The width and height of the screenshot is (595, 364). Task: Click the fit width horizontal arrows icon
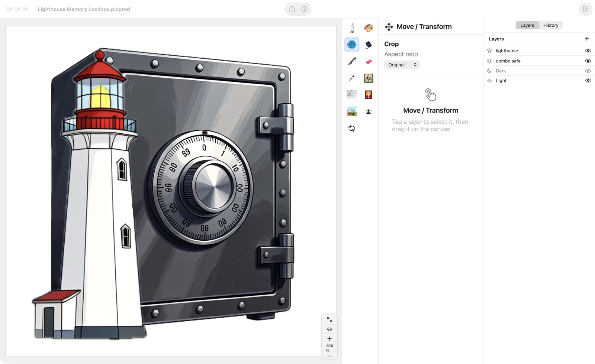tap(329, 329)
